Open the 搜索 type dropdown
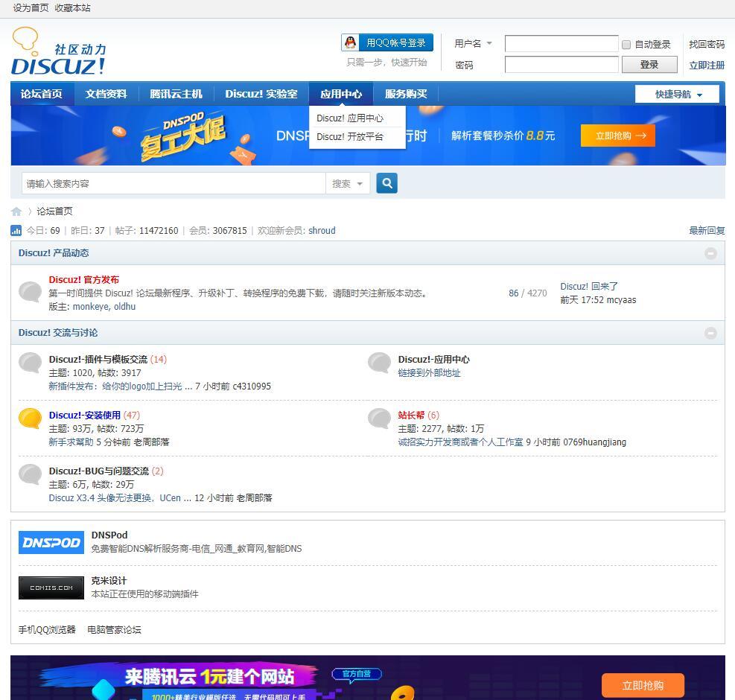The image size is (735, 700). point(348,184)
